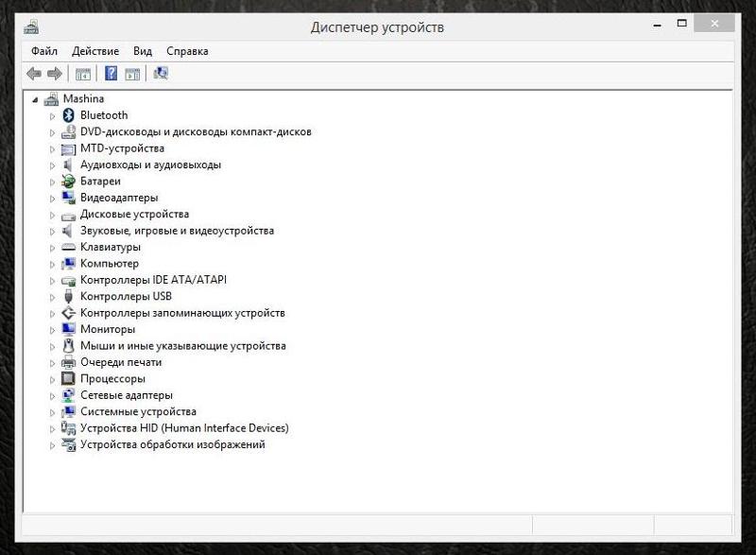This screenshot has height=555, width=756.
Task: Click the Клавиатуры keyboard icon
Action: point(68,247)
